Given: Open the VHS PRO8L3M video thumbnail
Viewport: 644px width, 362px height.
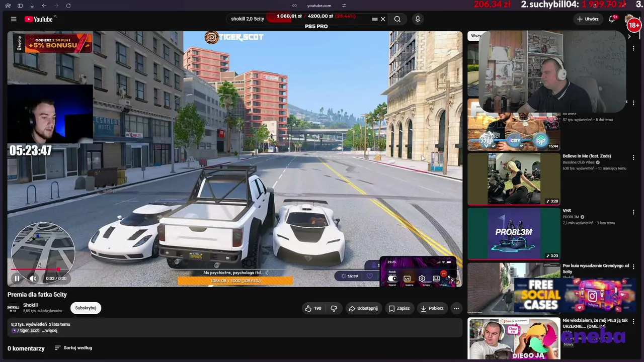Looking at the screenshot, I should coord(514,233).
